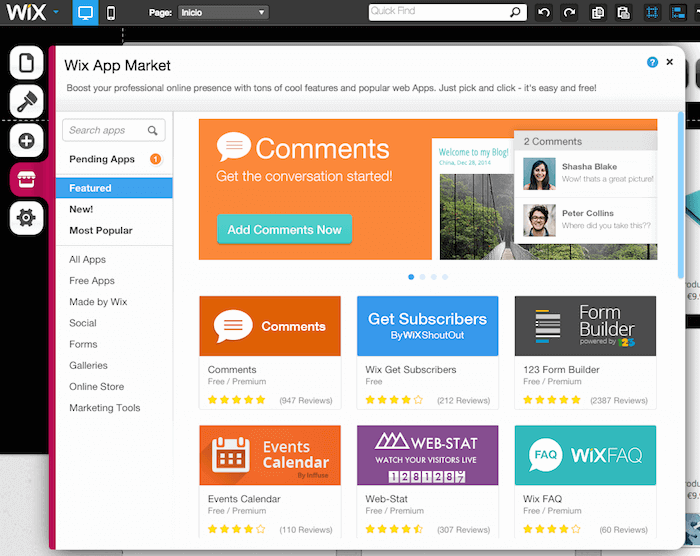Click the 60 Reviews text

(x=623, y=530)
